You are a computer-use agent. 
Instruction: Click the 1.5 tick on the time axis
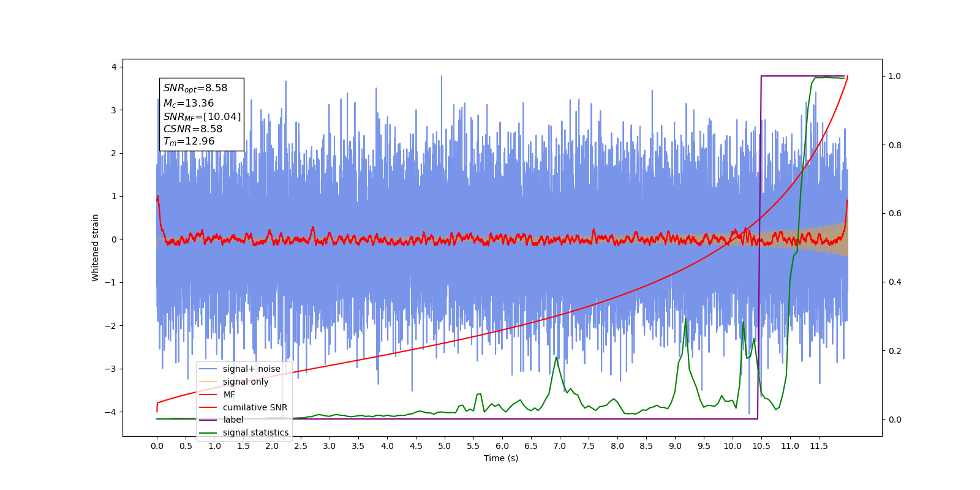(243, 446)
